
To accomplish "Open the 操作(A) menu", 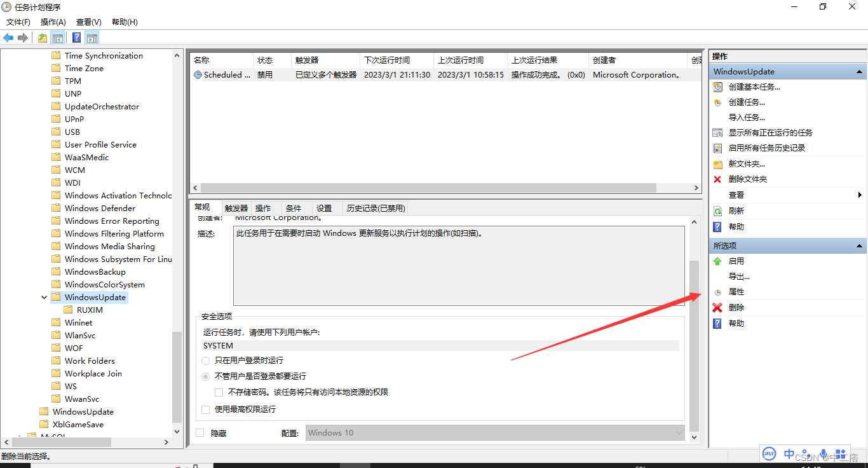I will click(53, 22).
